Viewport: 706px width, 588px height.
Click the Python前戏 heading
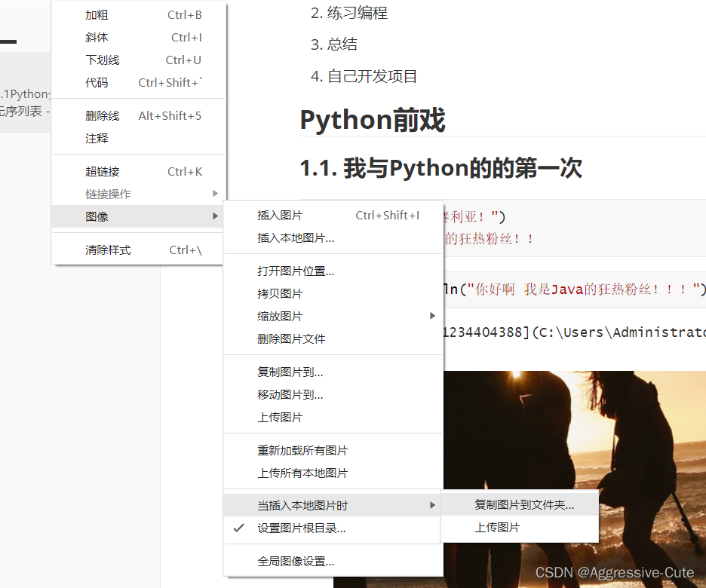pyautogui.click(x=373, y=120)
